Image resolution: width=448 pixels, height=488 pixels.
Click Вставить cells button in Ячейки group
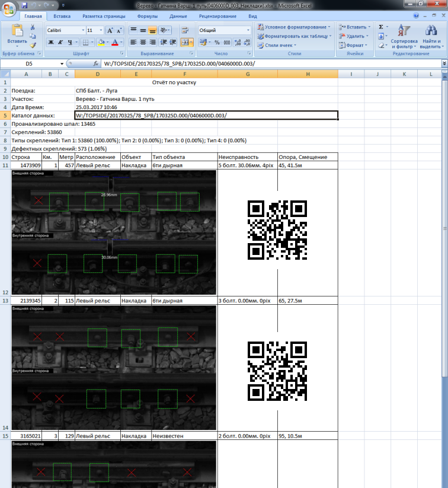354,27
